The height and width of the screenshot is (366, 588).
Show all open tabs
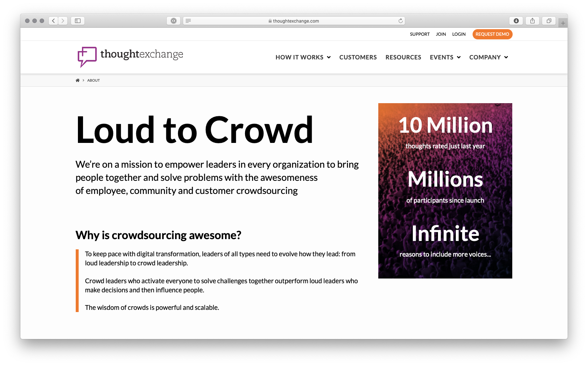point(549,21)
